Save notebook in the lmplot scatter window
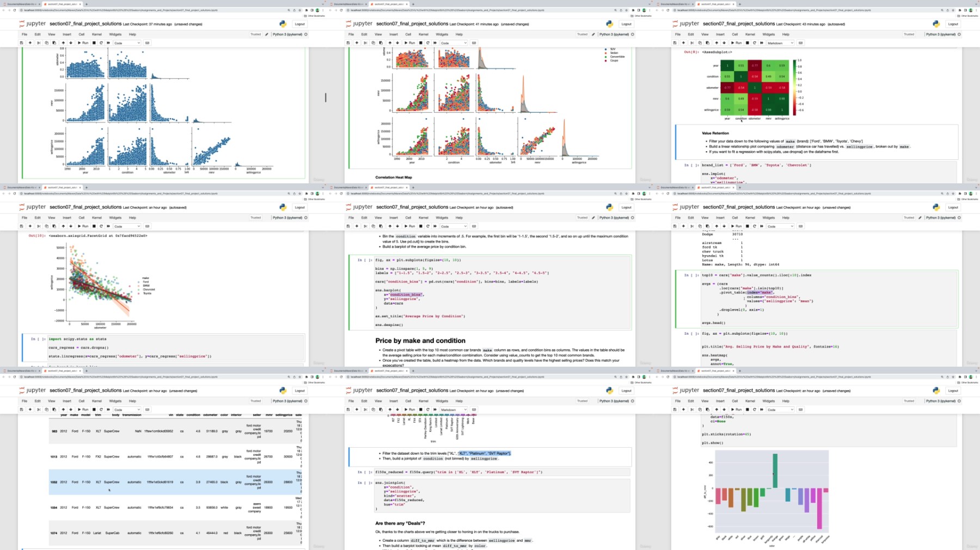This screenshot has width=980, height=550. (x=22, y=226)
